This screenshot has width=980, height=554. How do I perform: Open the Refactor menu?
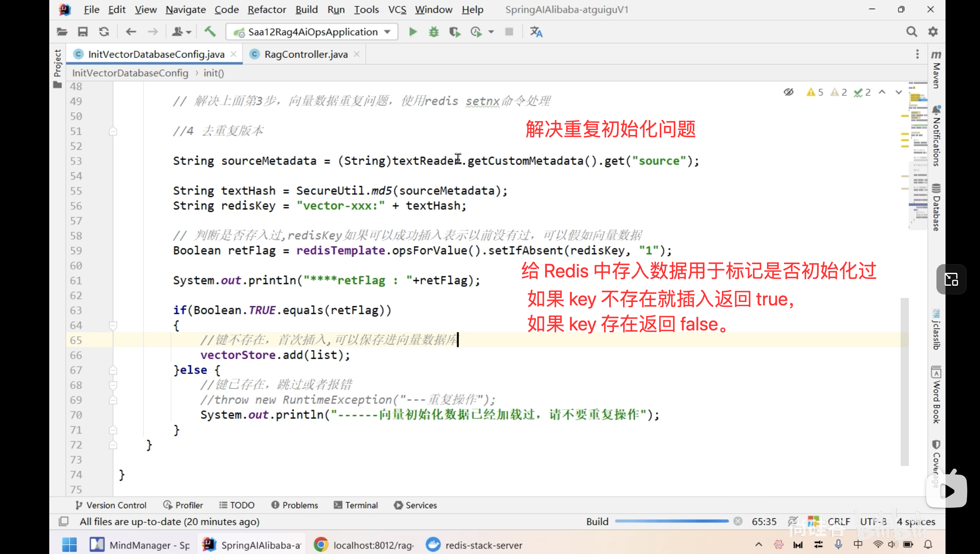click(267, 9)
